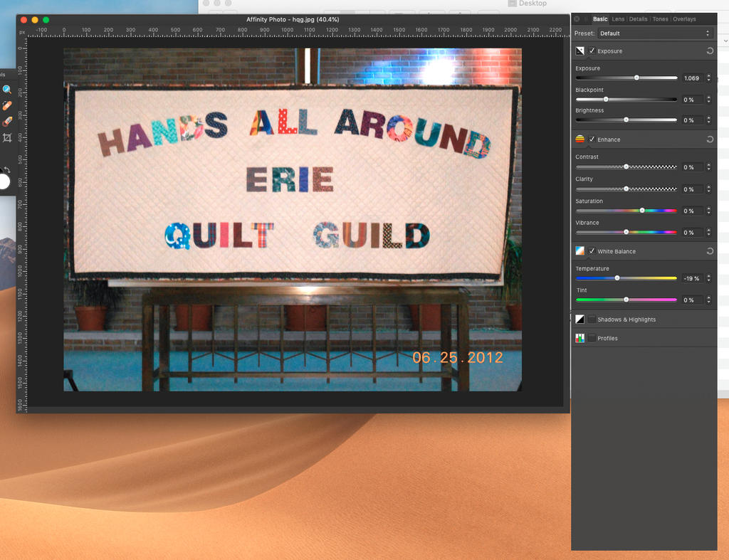Screen dimensions: 729x560
Task: Click the Contrast percentage input field
Action: click(x=691, y=167)
